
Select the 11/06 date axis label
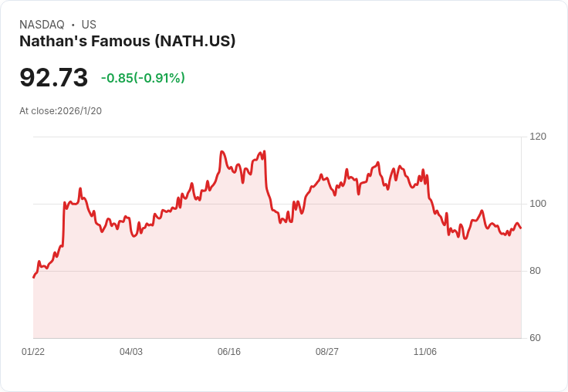tap(425, 352)
